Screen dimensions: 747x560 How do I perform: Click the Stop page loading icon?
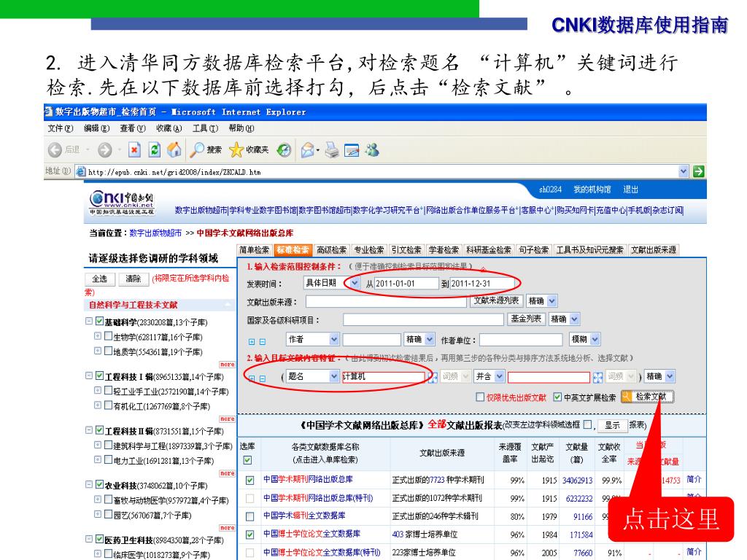pos(134,150)
